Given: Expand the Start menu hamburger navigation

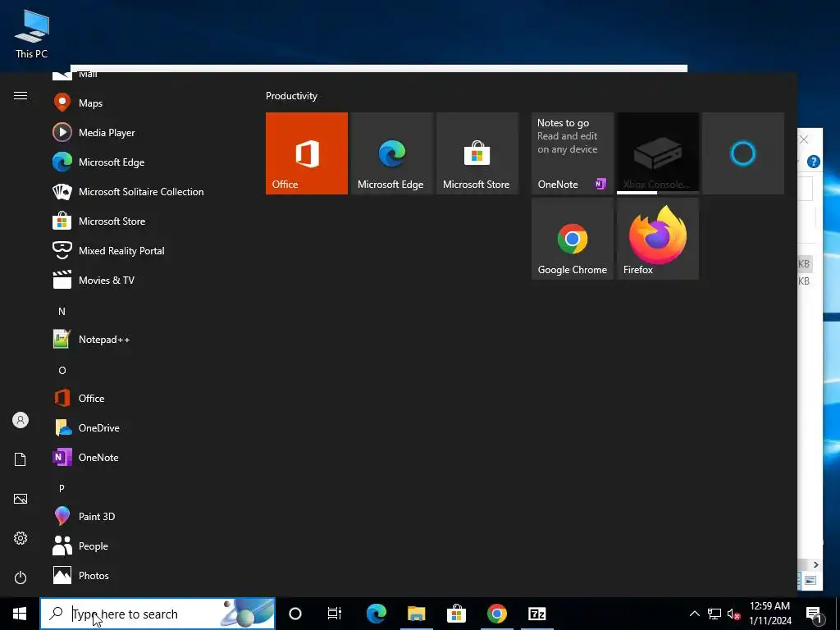Looking at the screenshot, I should [x=21, y=96].
